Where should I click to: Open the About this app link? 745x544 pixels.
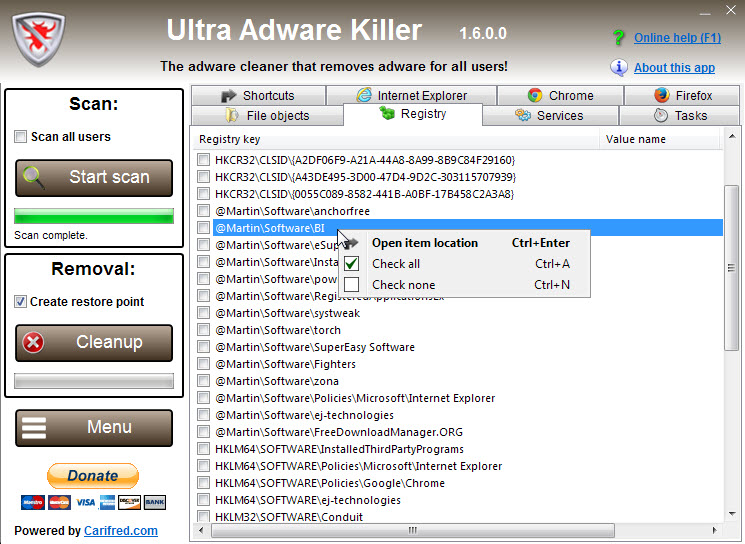(x=674, y=67)
